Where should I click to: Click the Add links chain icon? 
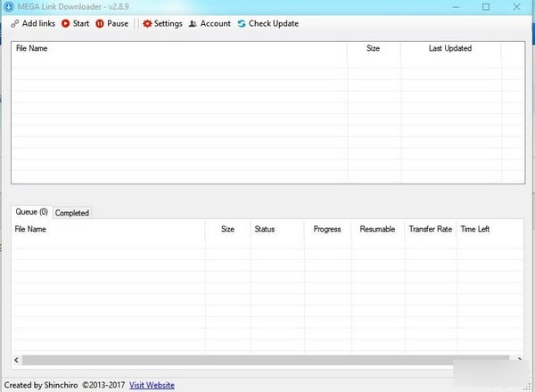coord(14,23)
